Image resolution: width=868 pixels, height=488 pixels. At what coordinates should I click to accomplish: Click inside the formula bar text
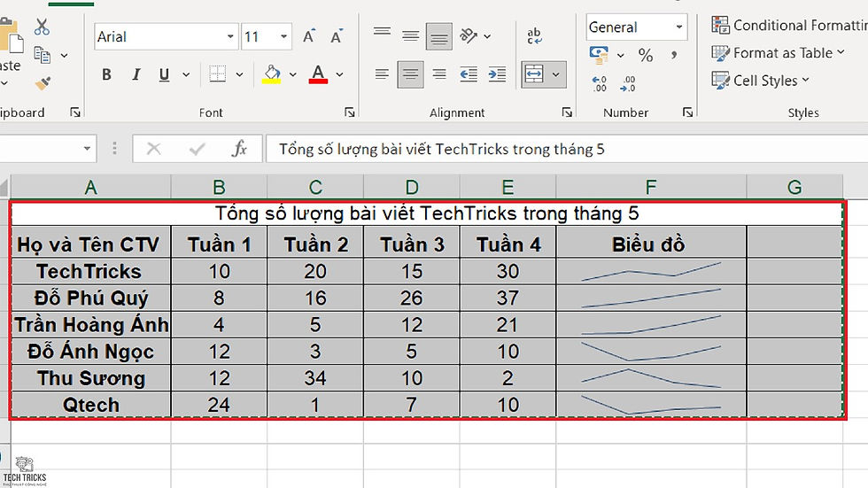click(441, 150)
